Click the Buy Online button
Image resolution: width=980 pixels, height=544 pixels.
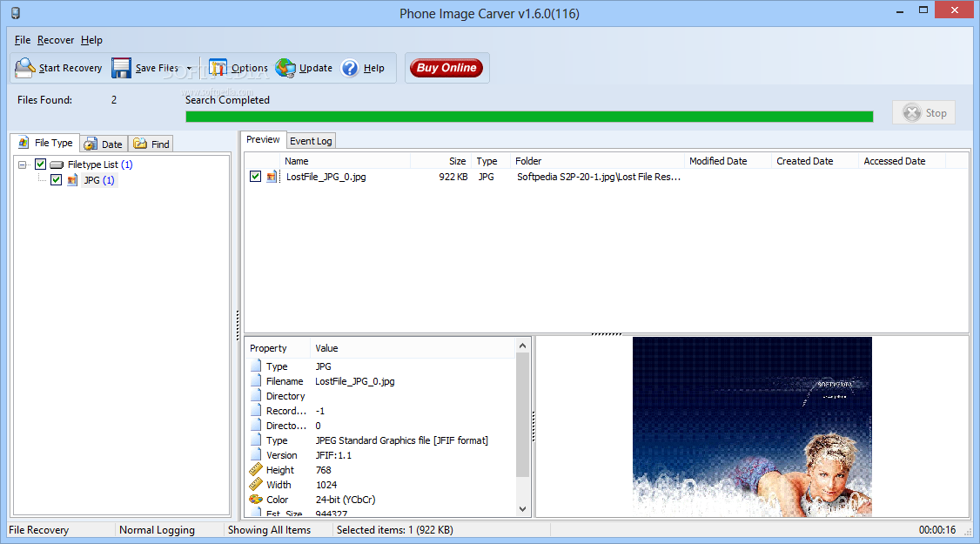click(x=446, y=68)
